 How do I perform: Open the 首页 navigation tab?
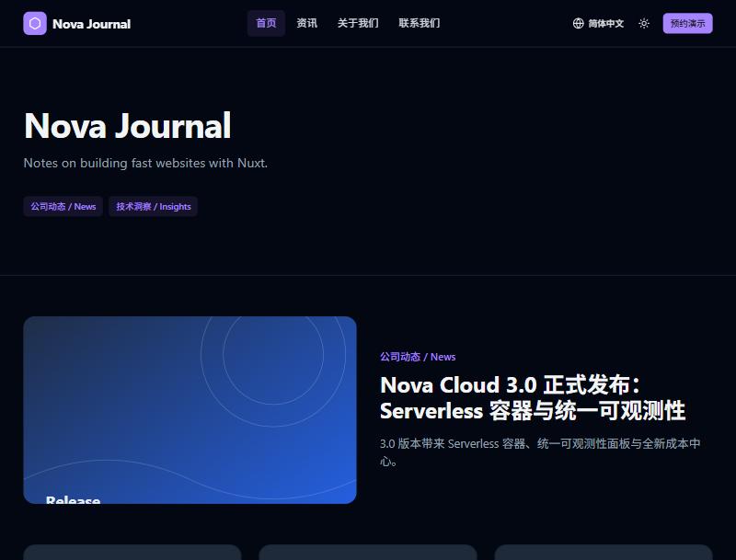pyautogui.click(x=266, y=23)
